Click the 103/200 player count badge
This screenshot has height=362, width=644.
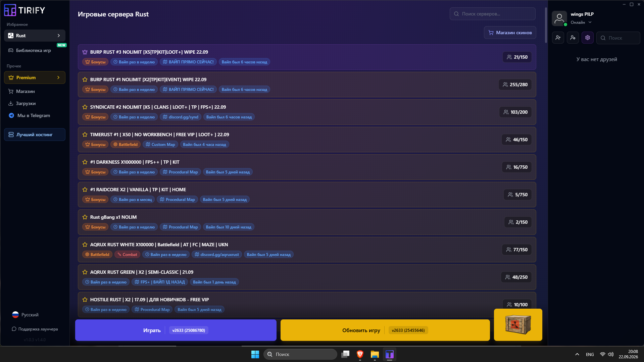pyautogui.click(x=515, y=112)
